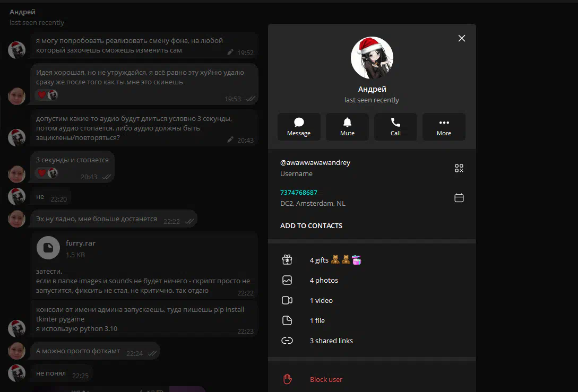This screenshot has height=392, width=578.
Task: Block user via the red hand option
Action: (x=326, y=379)
